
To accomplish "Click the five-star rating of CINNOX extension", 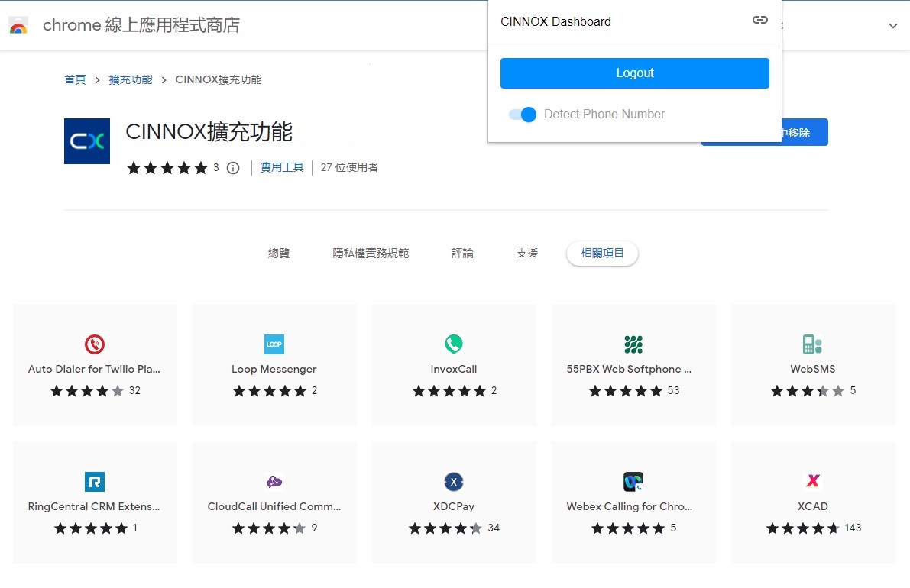I will tap(167, 168).
